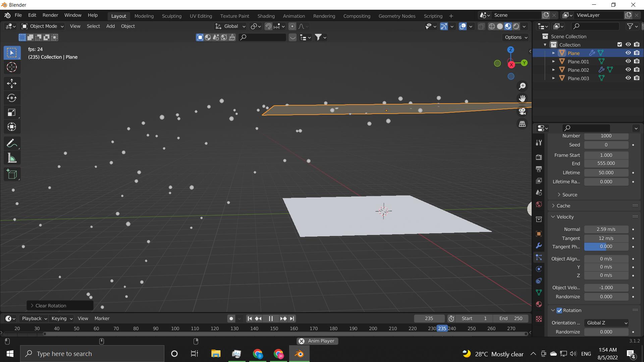Select the Move tool
The width and height of the screenshot is (644, 362).
[12, 83]
